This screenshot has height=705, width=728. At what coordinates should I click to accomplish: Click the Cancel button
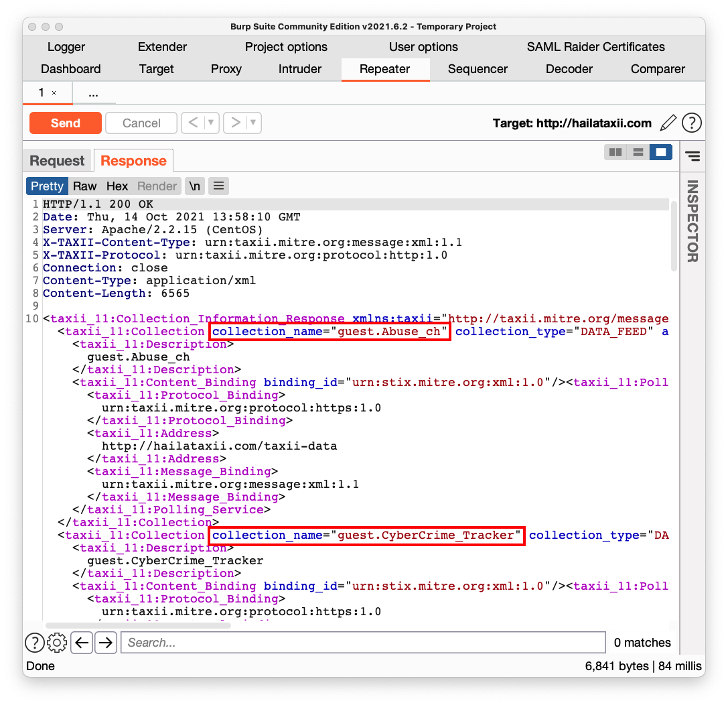click(x=141, y=123)
